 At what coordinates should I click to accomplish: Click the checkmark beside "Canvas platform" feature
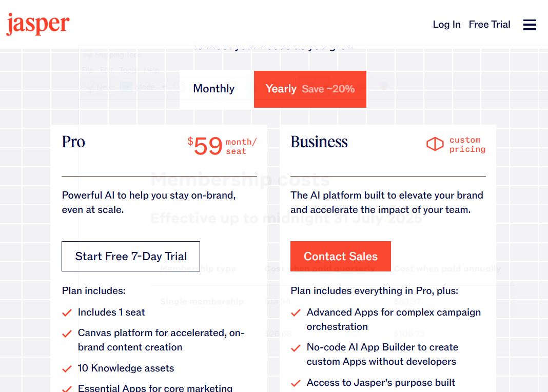point(67,334)
